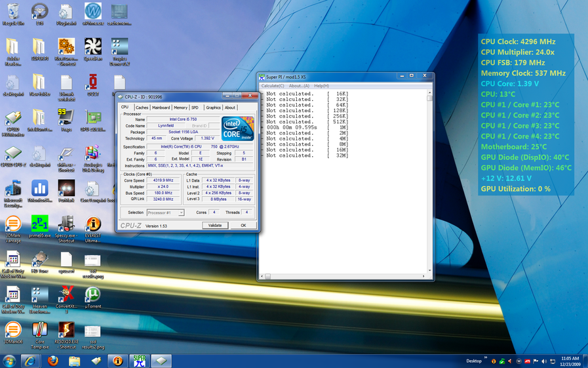Screen dimensions: 588x368
Task: Open the ConvertXtoDVD 3 desktop shortcut
Action: point(66,300)
